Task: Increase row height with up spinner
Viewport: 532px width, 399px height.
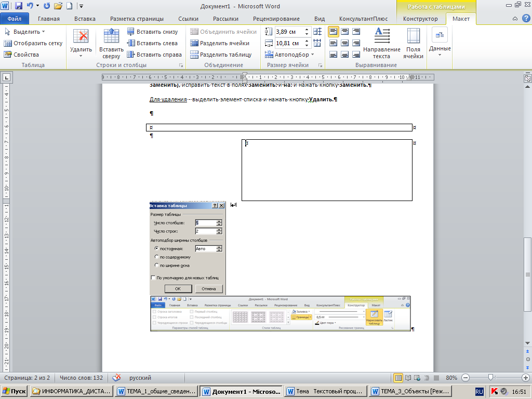Action: (x=307, y=30)
